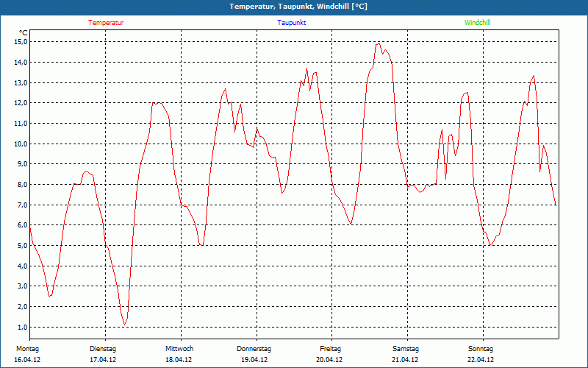Click the 6,0 y-axis value
The width and height of the screenshot is (588, 368).
[x=22, y=225]
